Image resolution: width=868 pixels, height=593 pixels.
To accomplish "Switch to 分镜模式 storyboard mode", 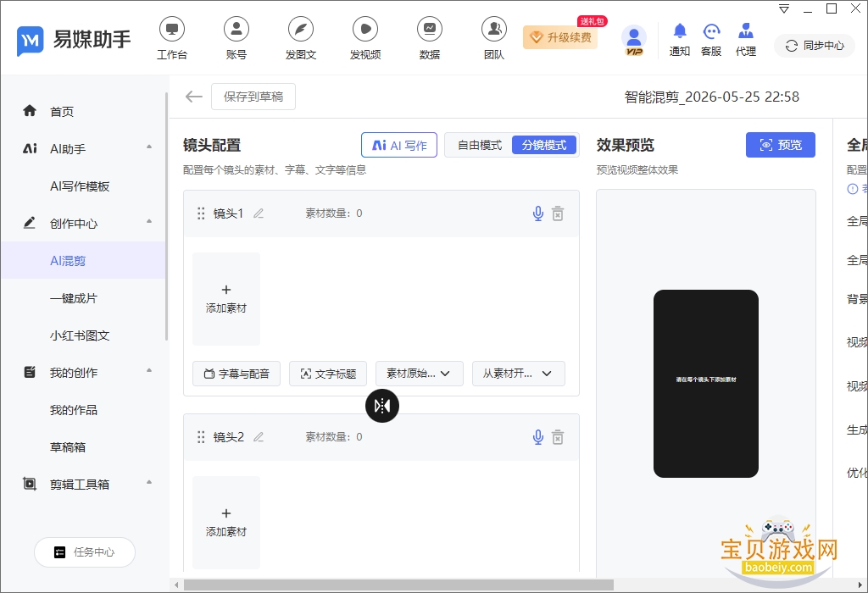I will (x=544, y=145).
